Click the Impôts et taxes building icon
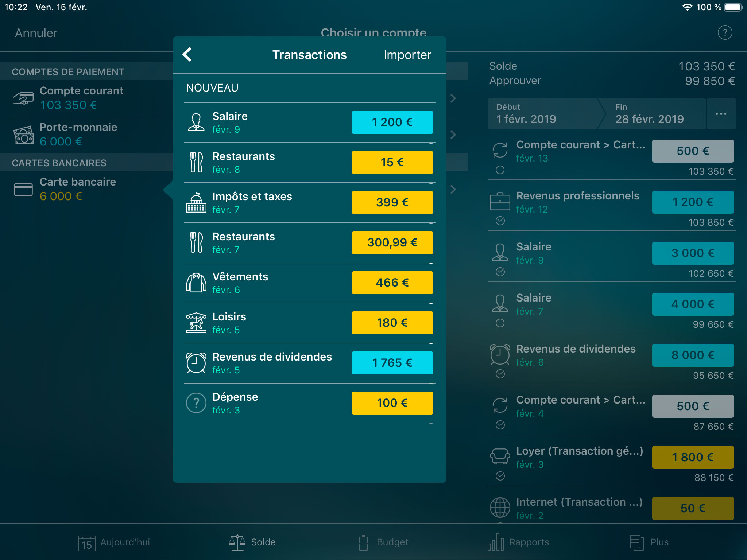The image size is (747, 560). (196, 202)
